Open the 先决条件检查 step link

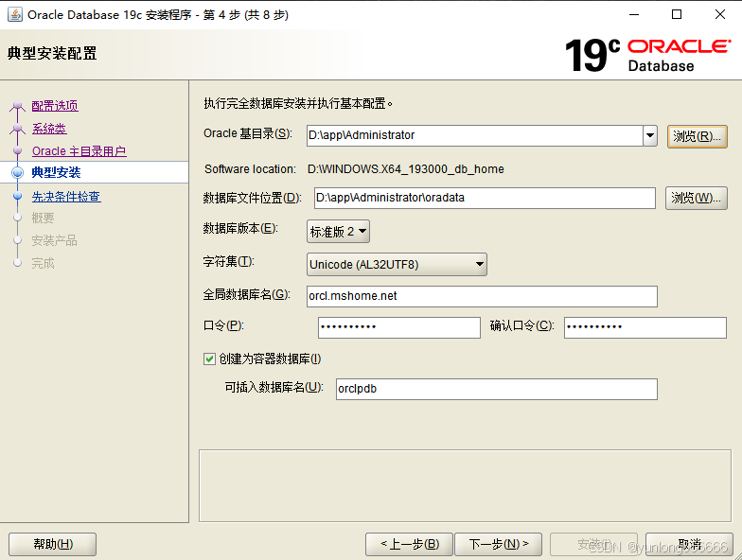click(x=66, y=197)
